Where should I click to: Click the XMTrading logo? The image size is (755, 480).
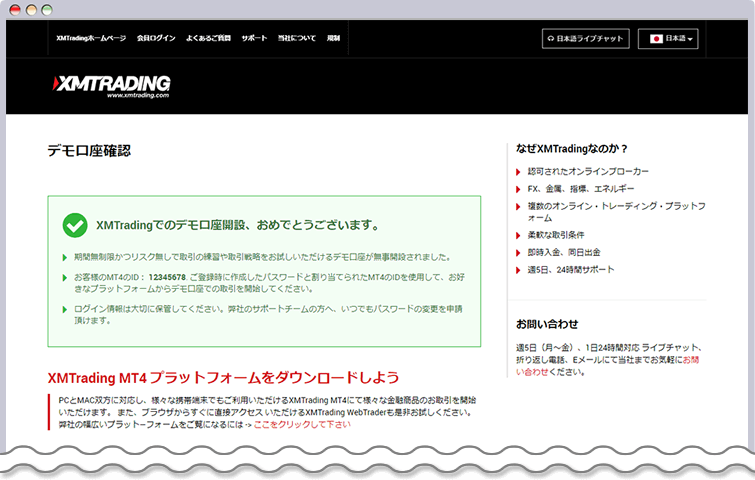pos(111,87)
